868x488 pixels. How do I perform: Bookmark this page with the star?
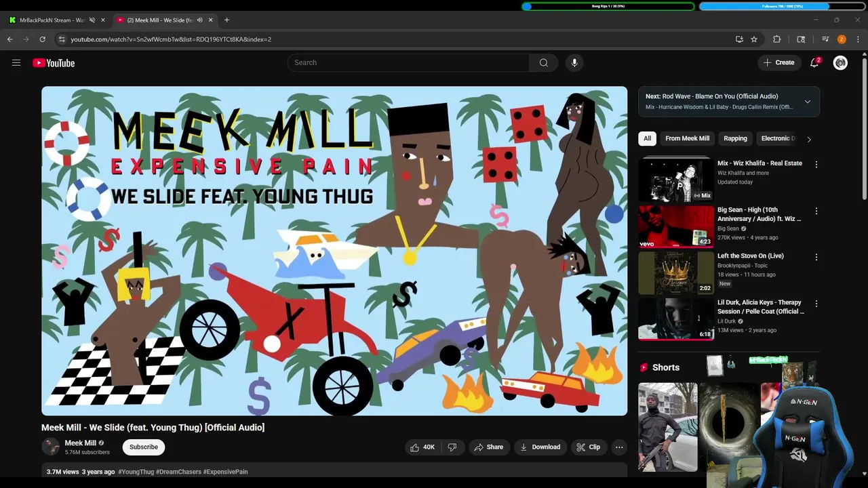coord(754,39)
